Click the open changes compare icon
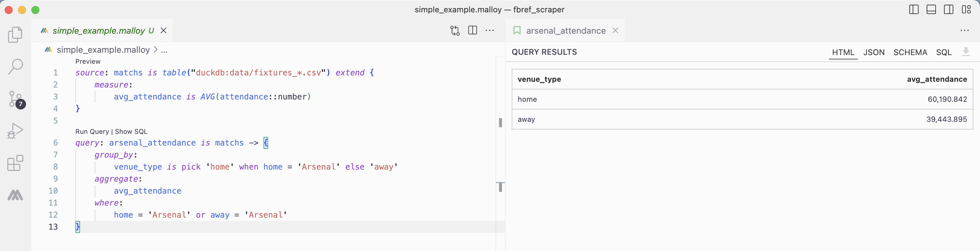Image resolution: width=980 pixels, height=251 pixels. click(455, 30)
